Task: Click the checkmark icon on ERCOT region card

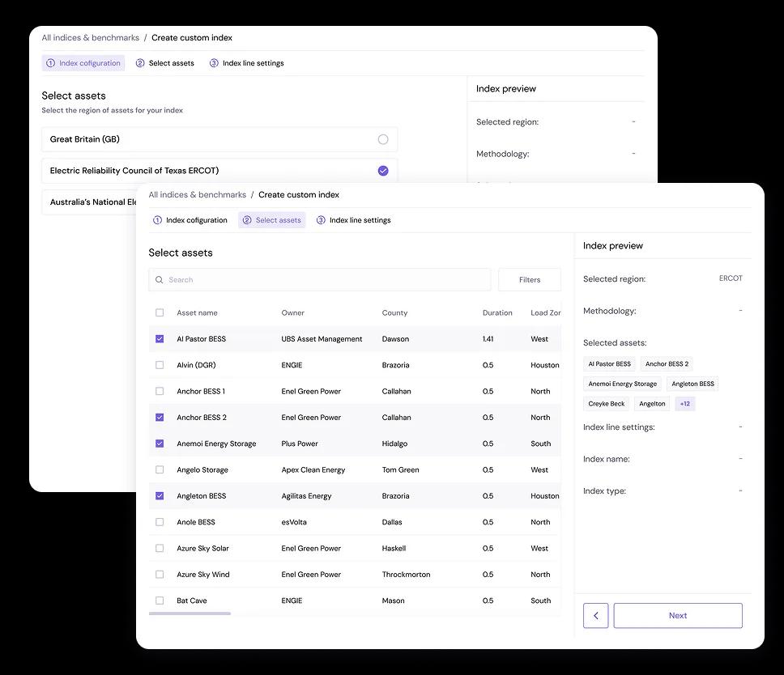Action: coord(383,170)
